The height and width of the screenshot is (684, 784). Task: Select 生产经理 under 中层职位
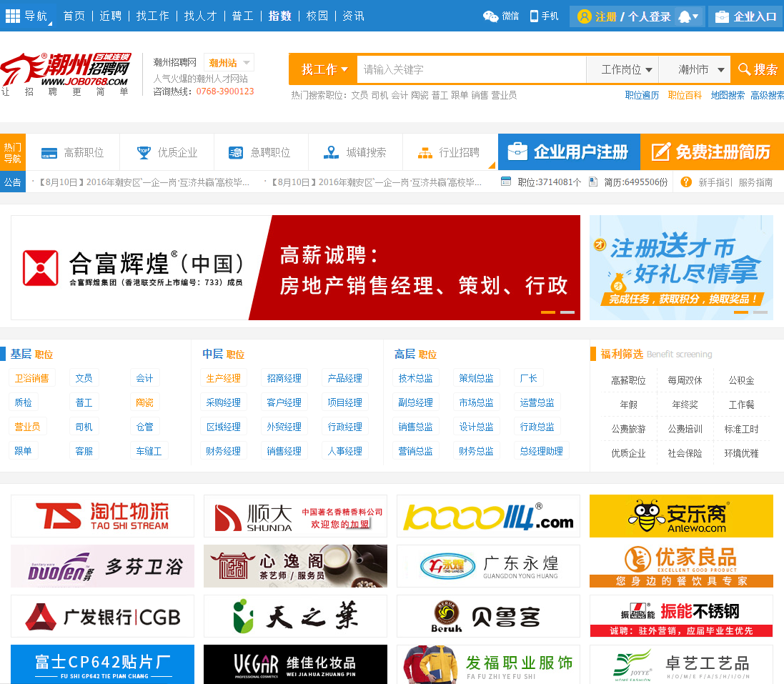coord(224,378)
